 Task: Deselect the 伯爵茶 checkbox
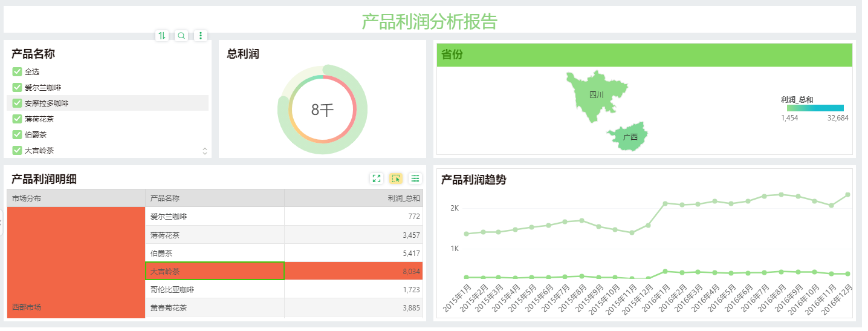(x=17, y=135)
